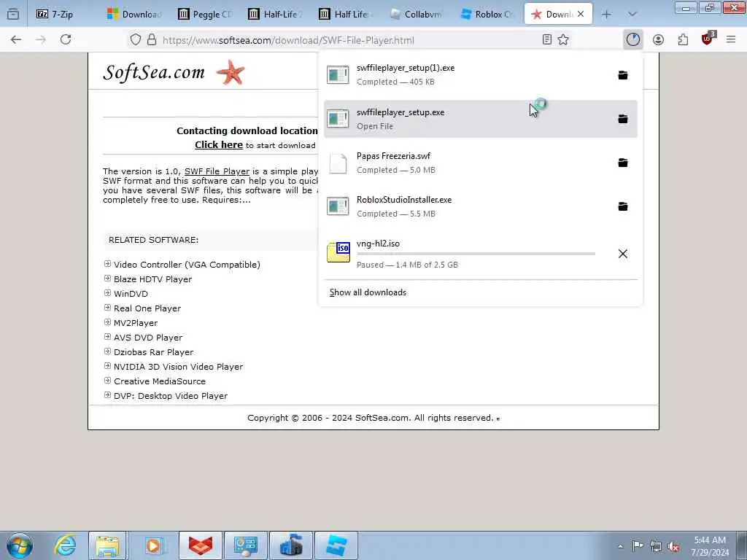Open the new tab plus button
The width and height of the screenshot is (747, 560).
606,15
